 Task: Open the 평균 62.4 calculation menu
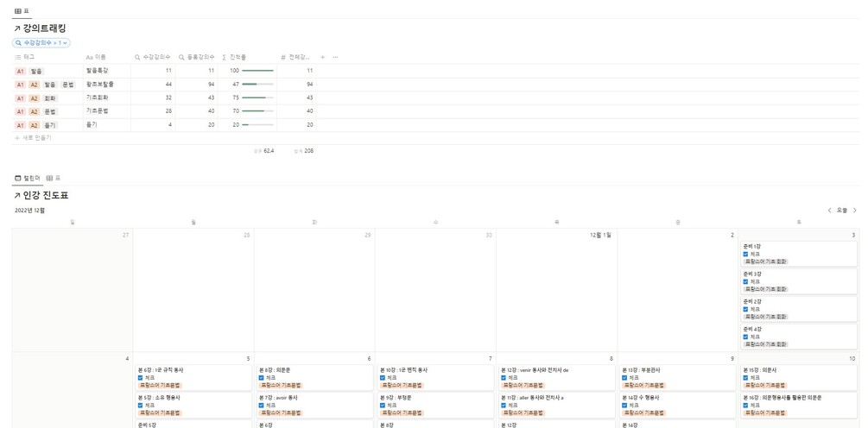263,150
